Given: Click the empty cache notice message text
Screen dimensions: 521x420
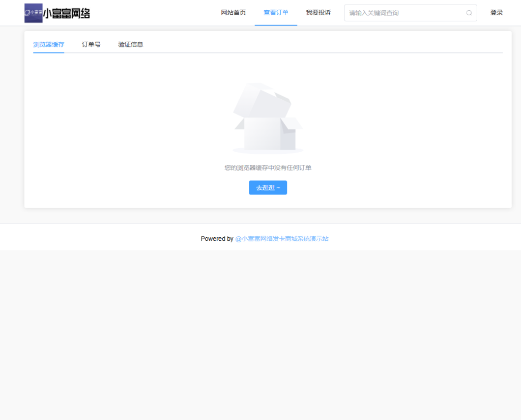Looking at the screenshot, I should coord(268,167).
